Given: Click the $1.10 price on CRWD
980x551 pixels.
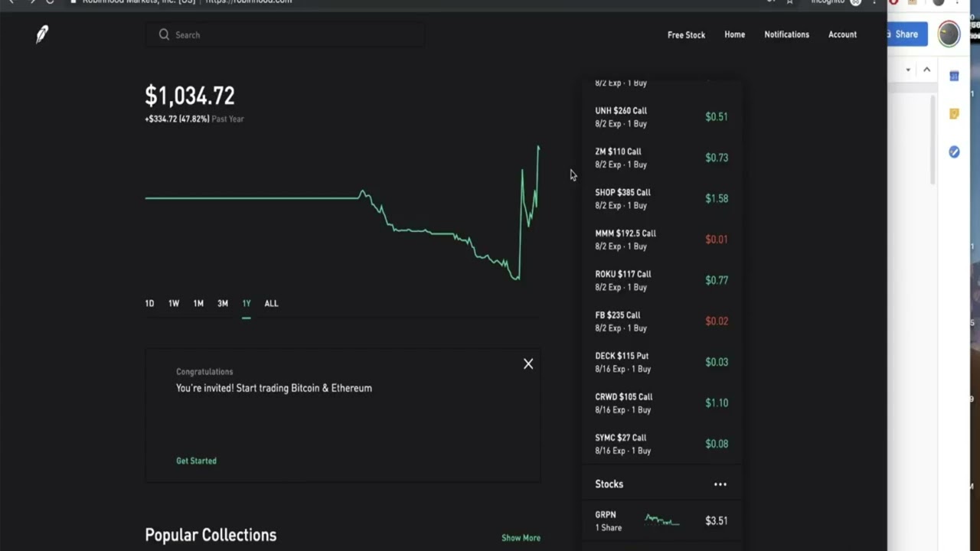Looking at the screenshot, I should pyautogui.click(x=717, y=403).
